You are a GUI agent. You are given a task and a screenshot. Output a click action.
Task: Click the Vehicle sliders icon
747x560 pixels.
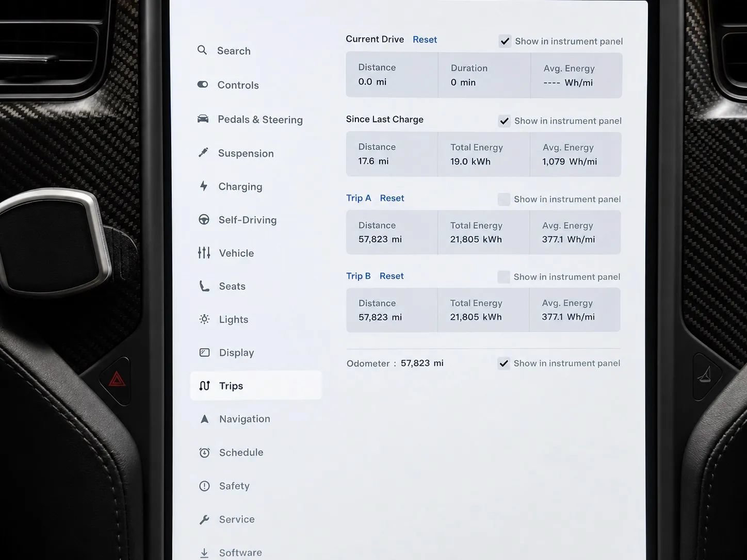tap(204, 253)
